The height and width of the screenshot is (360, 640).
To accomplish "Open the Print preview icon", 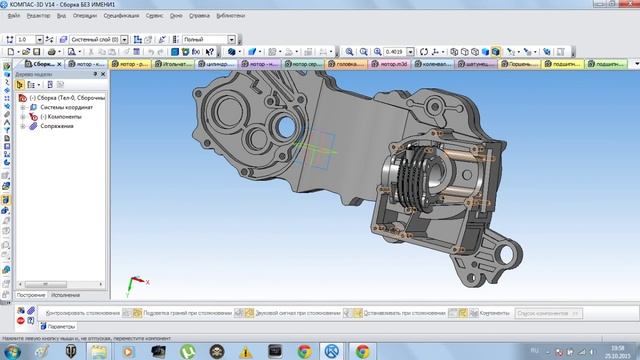I will [71, 52].
